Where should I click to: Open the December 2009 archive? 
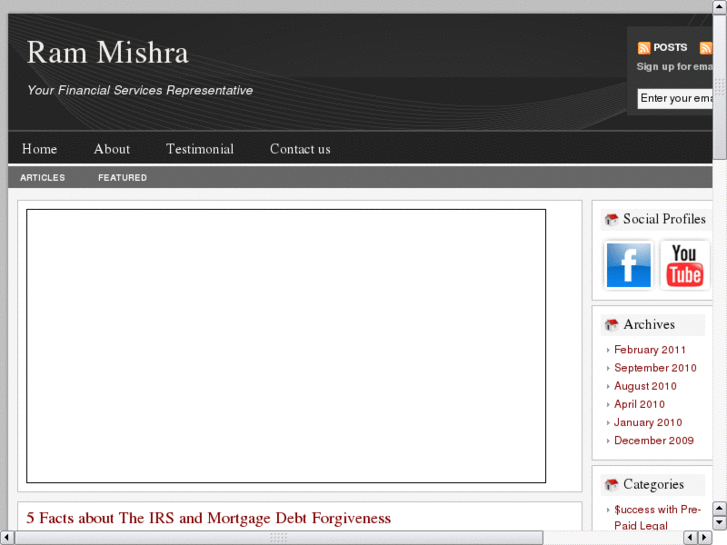(x=654, y=440)
